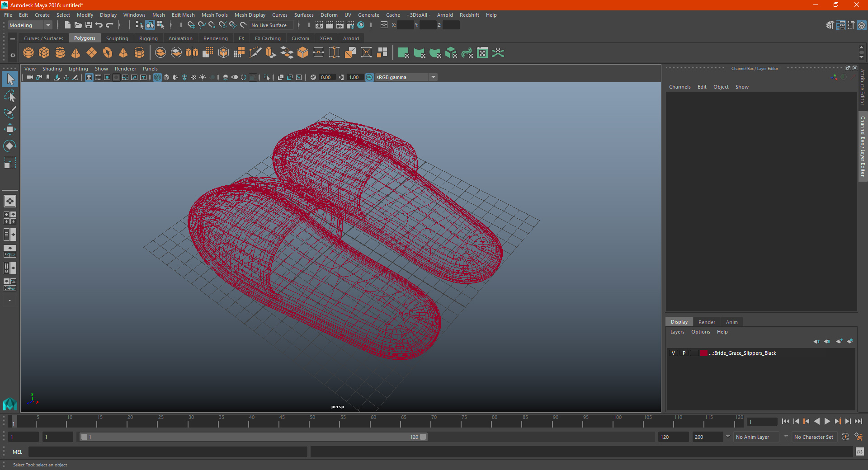Click the current frame number field

762,422
